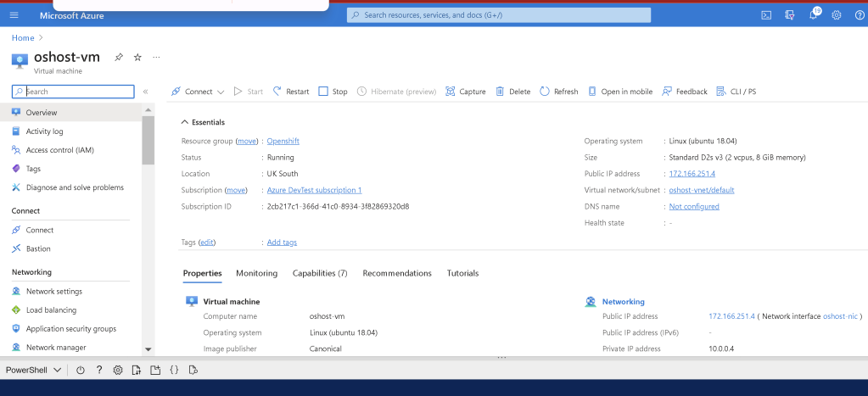This screenshot has width=868, height=396.
Task: Open Cloud Shell help question mark
Action: [99, 371]
